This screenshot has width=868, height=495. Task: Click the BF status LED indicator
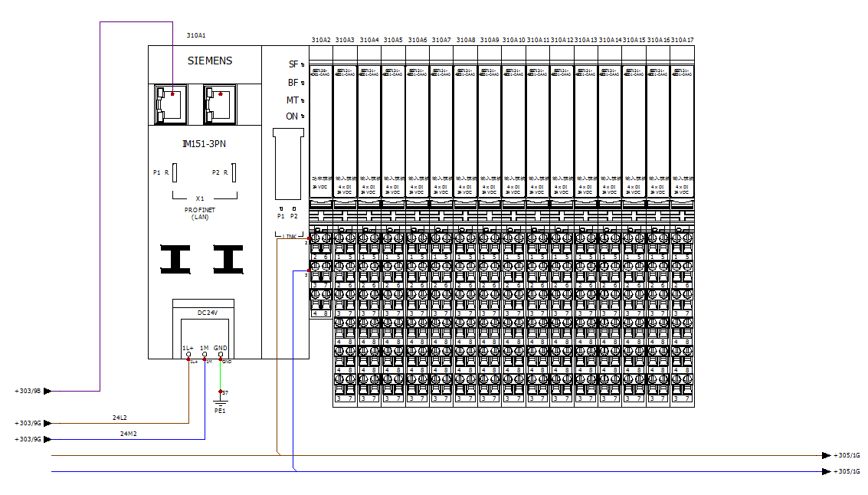click(303, 83)
